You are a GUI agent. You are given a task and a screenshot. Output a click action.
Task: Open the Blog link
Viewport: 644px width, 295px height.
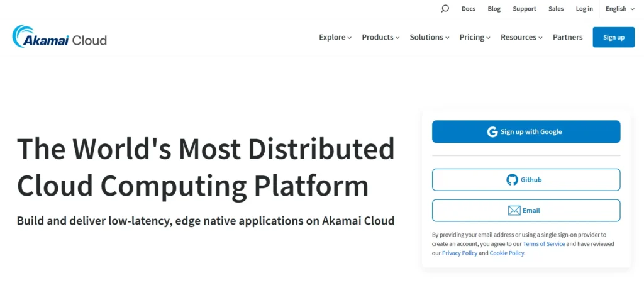494,9
